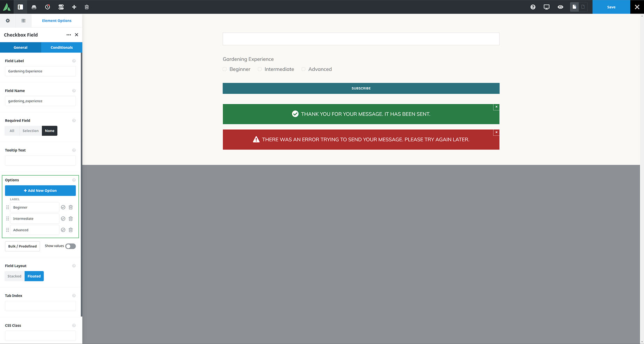Screen dimensions: 644x344
Task: Click the help icon beside Required Field
Action: (x=74, y=121)
